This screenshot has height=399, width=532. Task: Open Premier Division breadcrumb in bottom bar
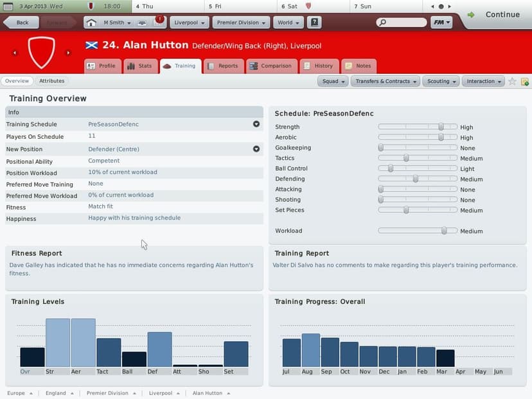click(x=111, y=393)
